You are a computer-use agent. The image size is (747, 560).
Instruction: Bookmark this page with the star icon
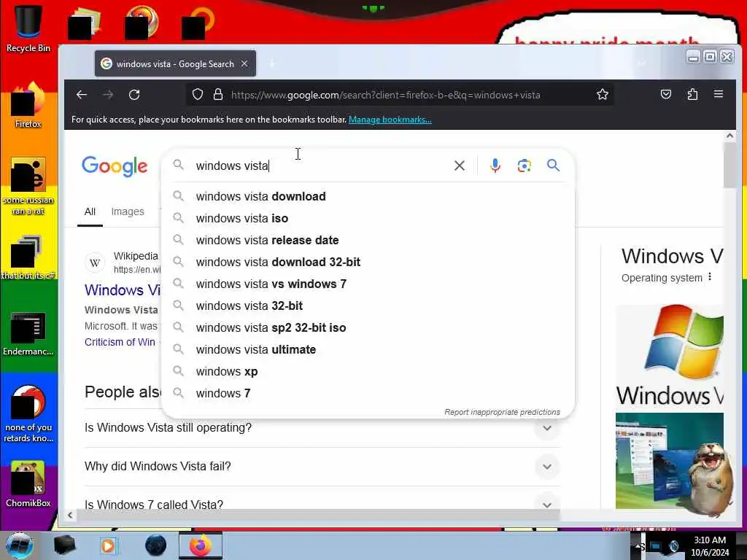pyautogui.click(x=602, y=95)
